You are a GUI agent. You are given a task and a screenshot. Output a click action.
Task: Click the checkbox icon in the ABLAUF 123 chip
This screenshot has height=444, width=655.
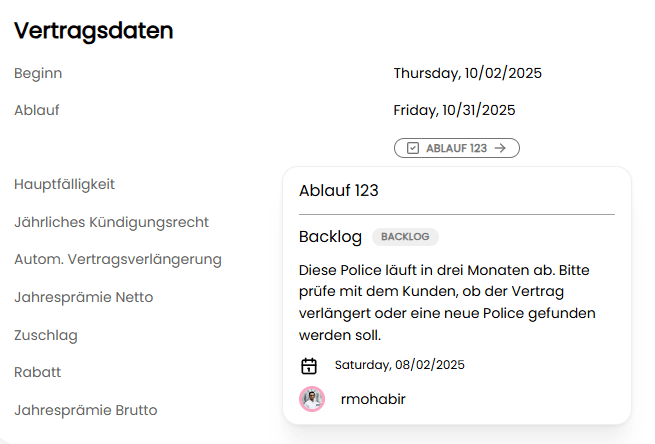click(413, 148)
